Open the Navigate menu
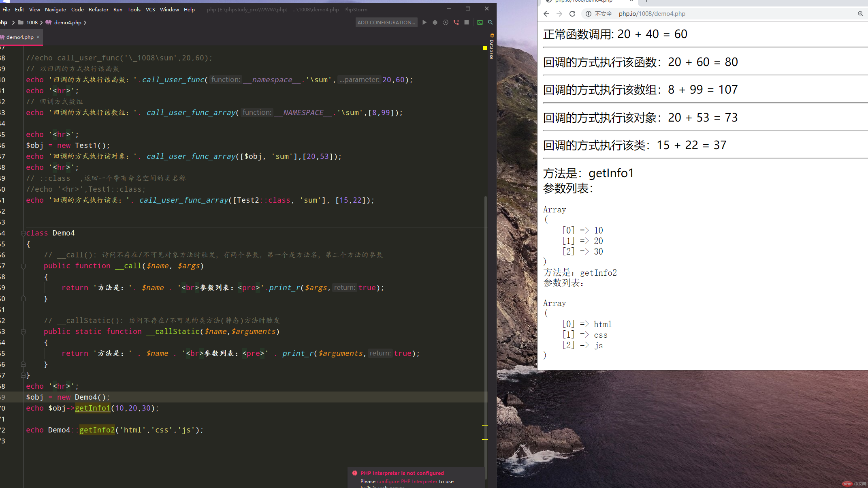Viewport: 868px width, 488px height. (x=55, y=9)
